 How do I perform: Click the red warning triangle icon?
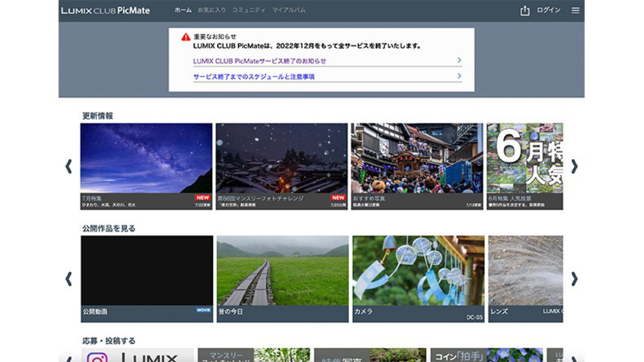click(x=186, y=37)
